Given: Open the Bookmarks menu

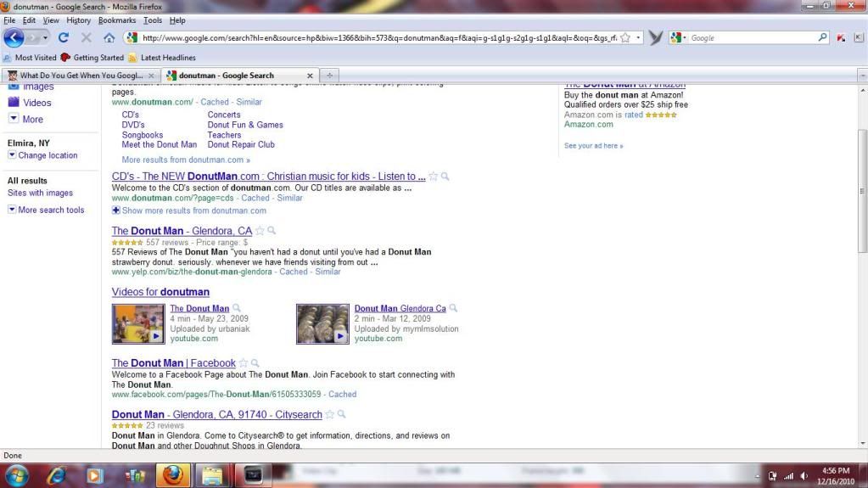Looking at the screenshot, I should coord(116,20).
